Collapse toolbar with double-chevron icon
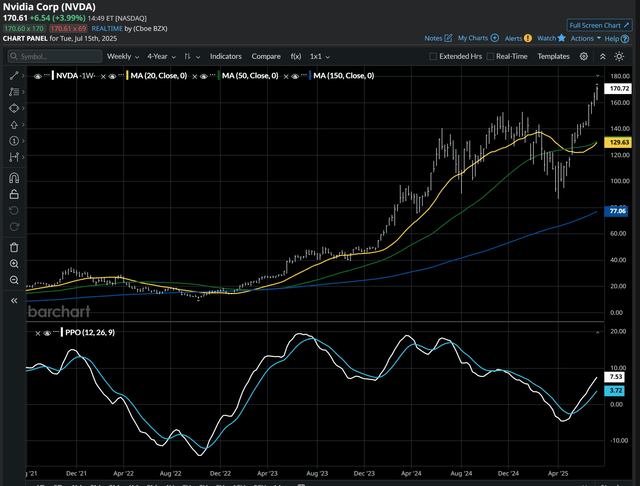 click(x=602, y=56)
